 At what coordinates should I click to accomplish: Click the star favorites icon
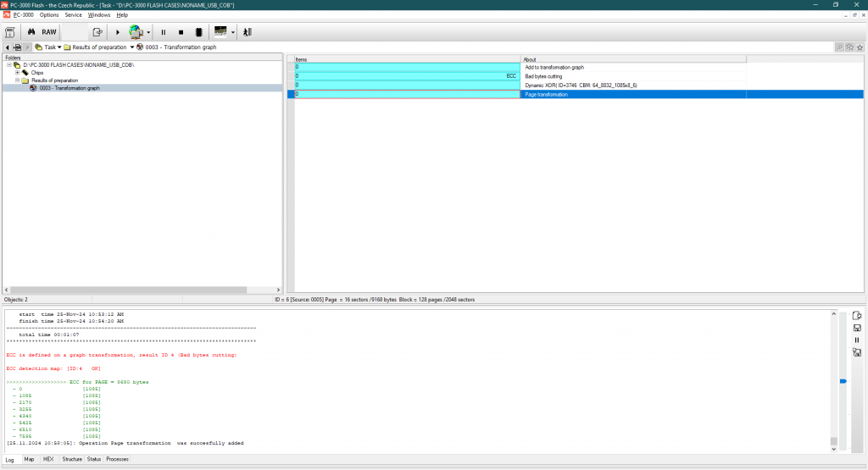click(860, 47)
